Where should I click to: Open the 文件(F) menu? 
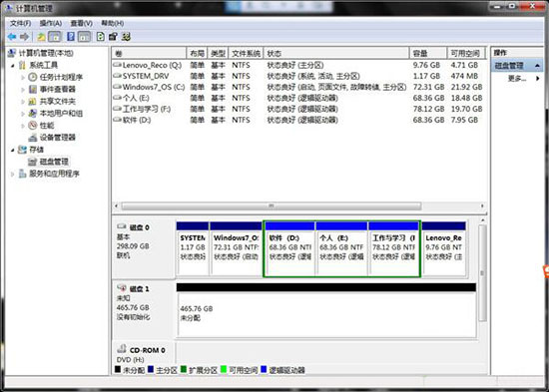coord(20,23)
